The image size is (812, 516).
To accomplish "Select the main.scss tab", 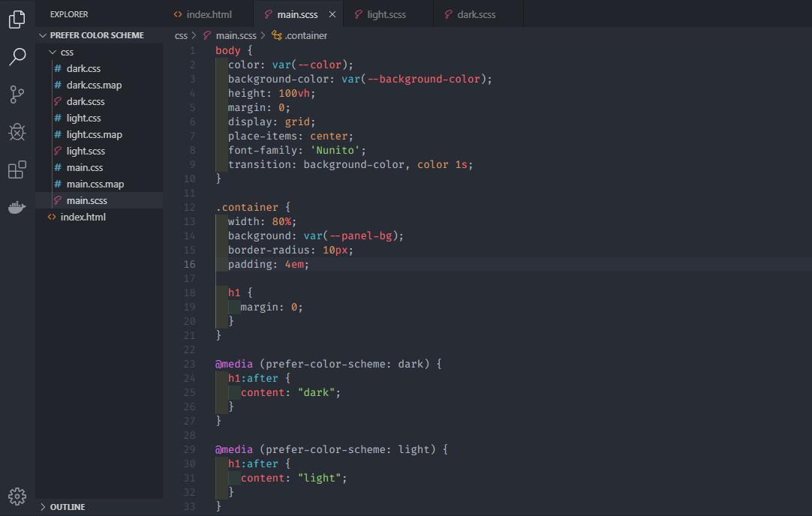I will (x=297, y=14).
